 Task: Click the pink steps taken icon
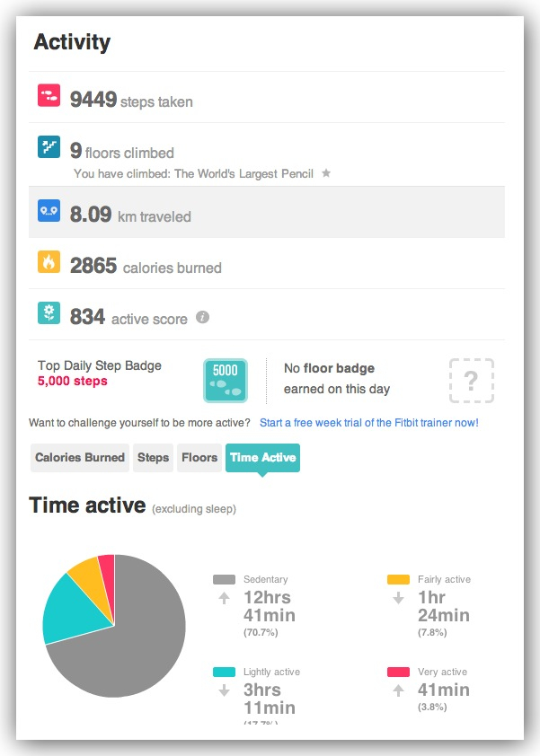49,96
